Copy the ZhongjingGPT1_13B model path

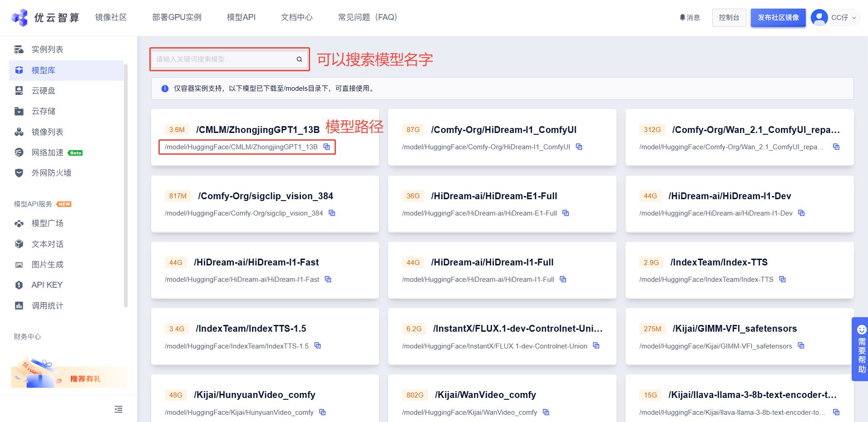tap(326, 147)
